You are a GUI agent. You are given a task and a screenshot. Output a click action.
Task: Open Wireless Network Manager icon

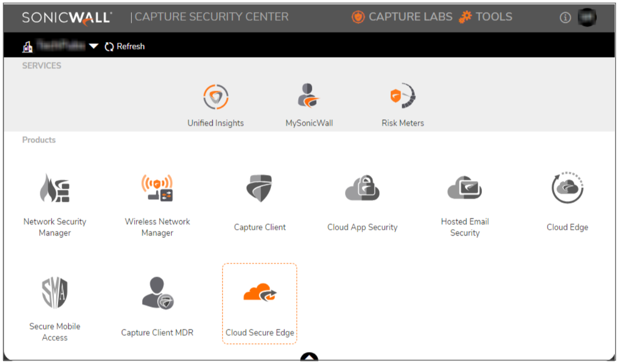[157, 188]
